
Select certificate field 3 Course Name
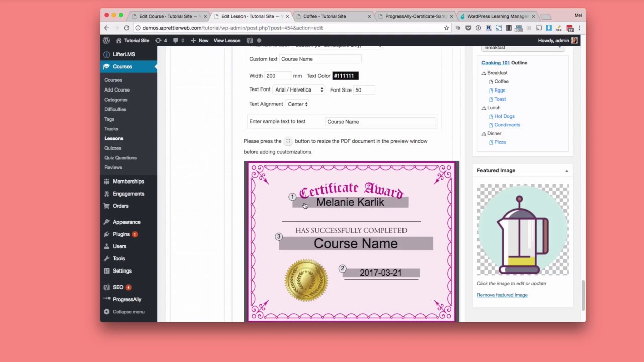tap(356, 244)
